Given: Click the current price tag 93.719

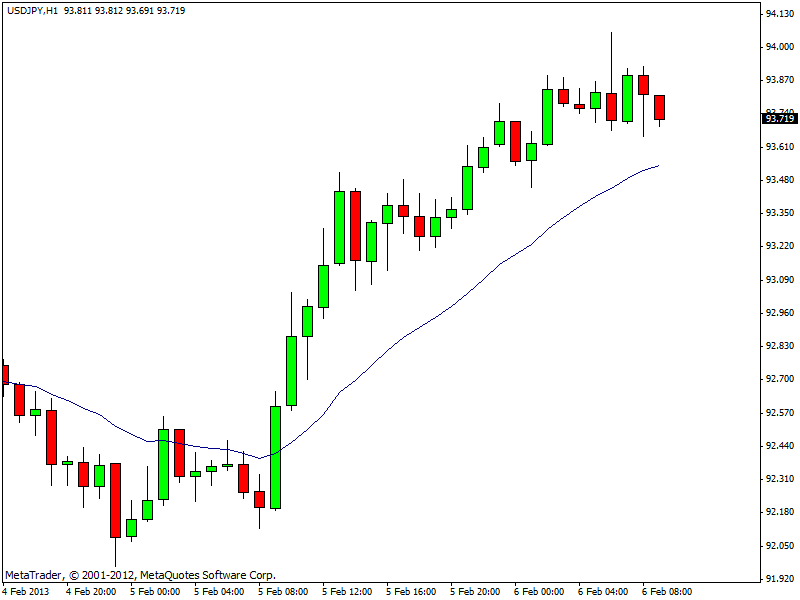Looking at the screenshot, I should pos(779,119).
